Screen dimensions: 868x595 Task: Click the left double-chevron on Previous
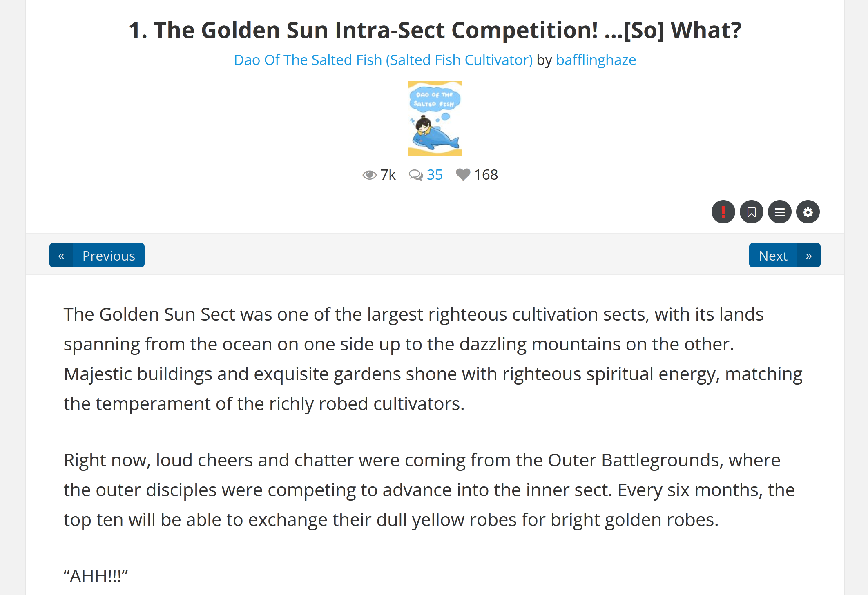point(61,256)
